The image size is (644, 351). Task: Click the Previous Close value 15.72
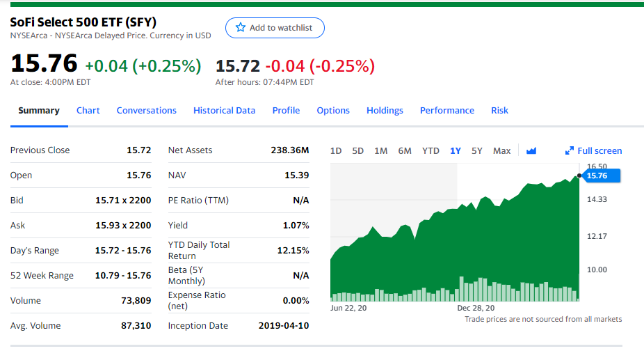point(139,150)
